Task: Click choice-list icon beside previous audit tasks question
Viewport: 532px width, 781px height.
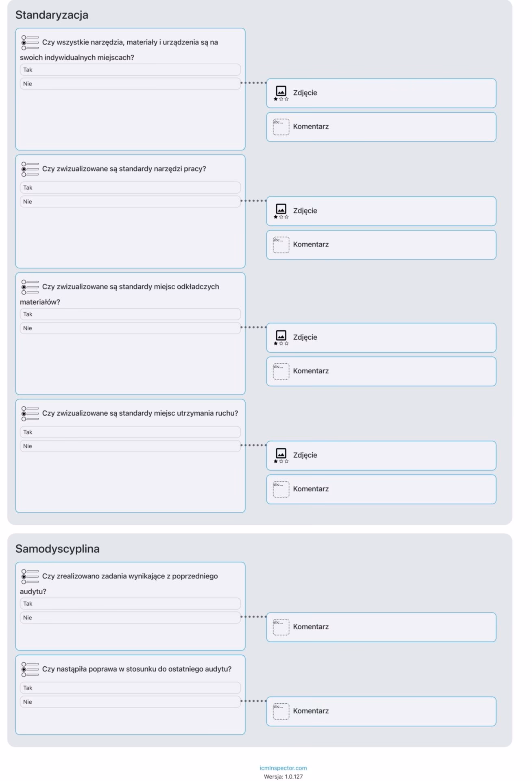Action: tap(30, 576)
